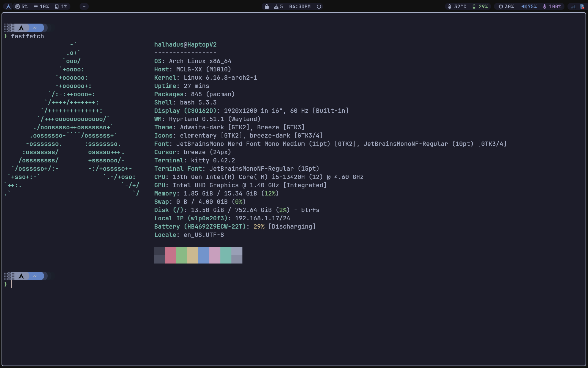Click the Terminal: kitty 0.42.2 line
Screen dimensions: 588x368
195,161
